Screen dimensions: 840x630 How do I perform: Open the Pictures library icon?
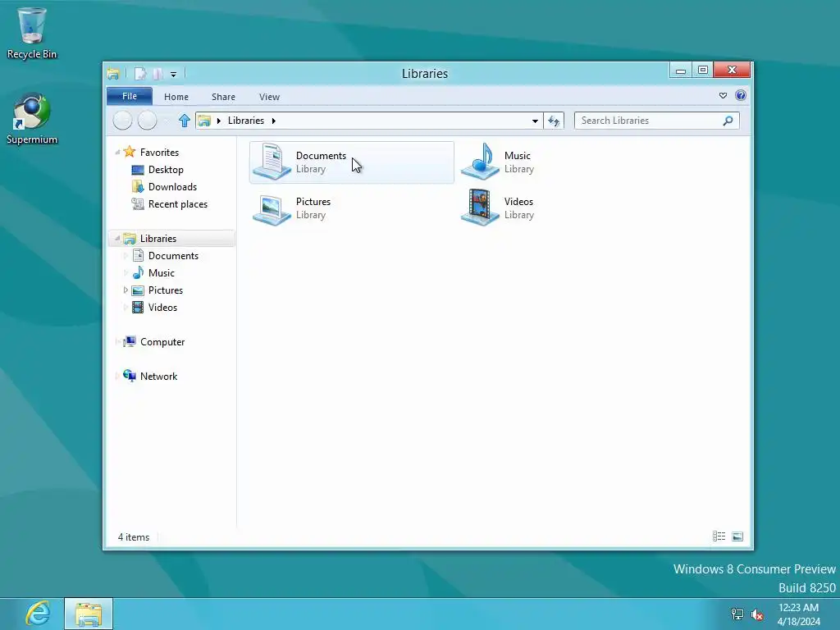(272, 208)
